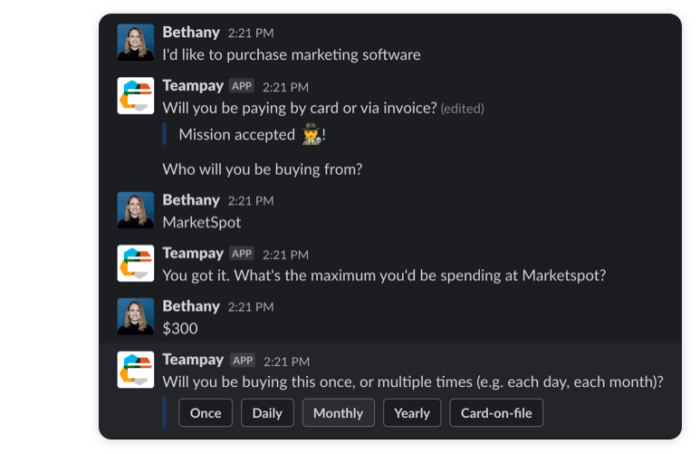
Task: Select Card-on-file payment option
Action: (496, 413)
